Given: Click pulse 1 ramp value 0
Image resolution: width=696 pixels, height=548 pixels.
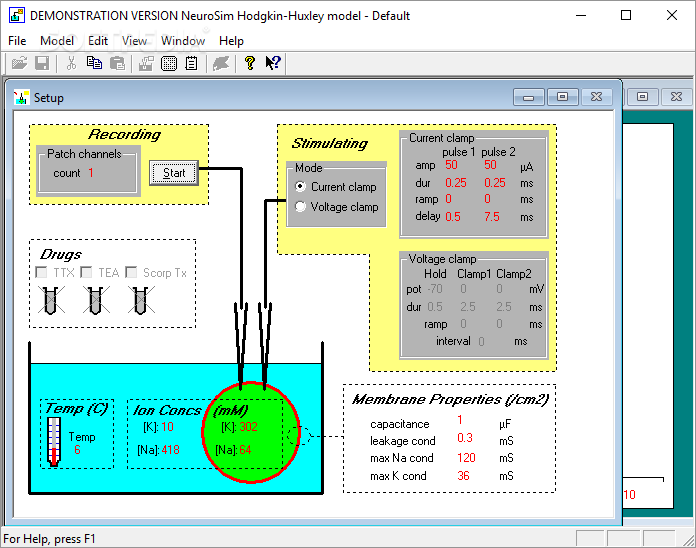Looking at the screenshot, I should click(x=448, y=199).
